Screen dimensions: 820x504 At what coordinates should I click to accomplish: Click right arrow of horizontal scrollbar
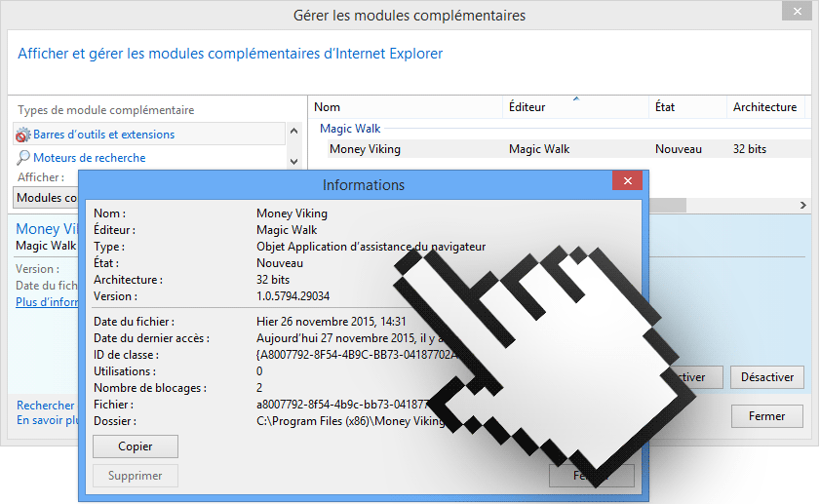[803, 205]
